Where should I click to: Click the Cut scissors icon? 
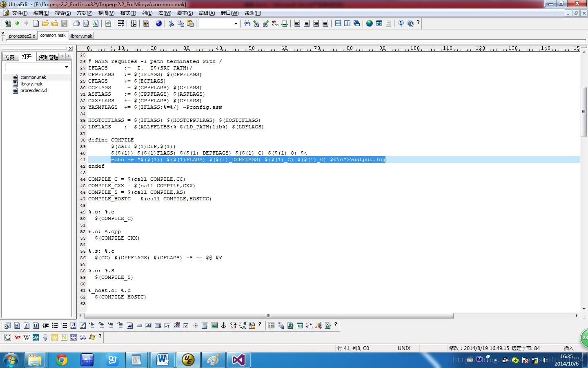(171, 23)
